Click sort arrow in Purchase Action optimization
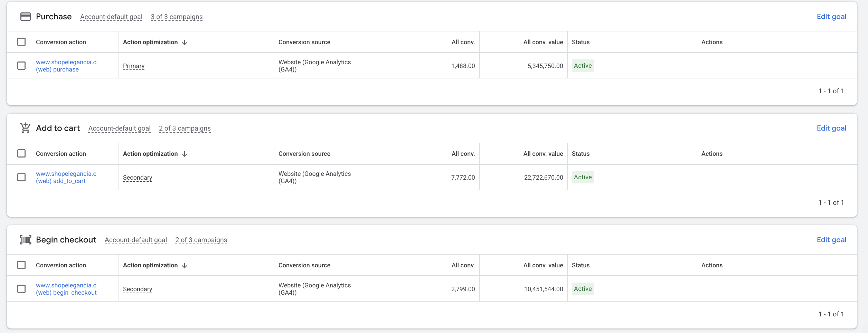The height and width of the screenshot is (333, 868). [x=185, y=42]
